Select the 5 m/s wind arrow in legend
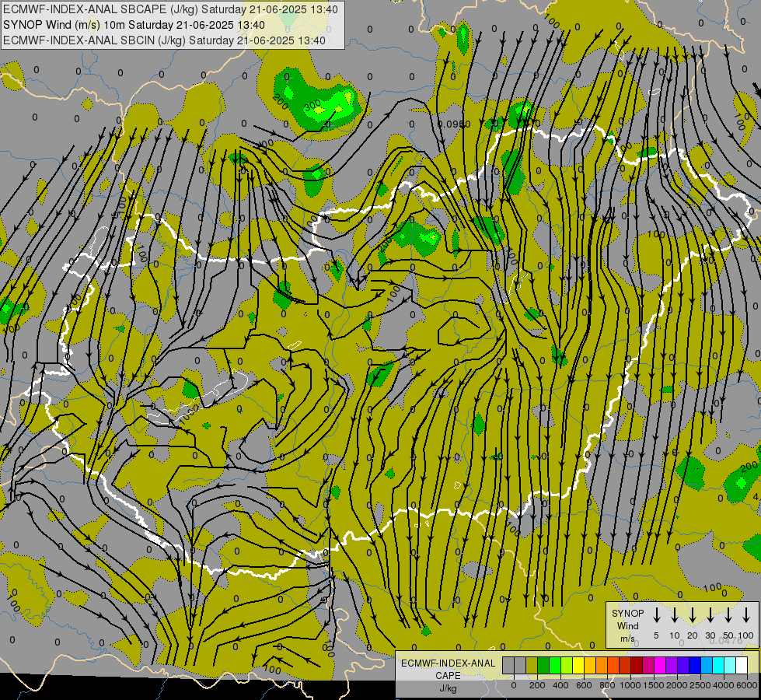 [656, 615]
